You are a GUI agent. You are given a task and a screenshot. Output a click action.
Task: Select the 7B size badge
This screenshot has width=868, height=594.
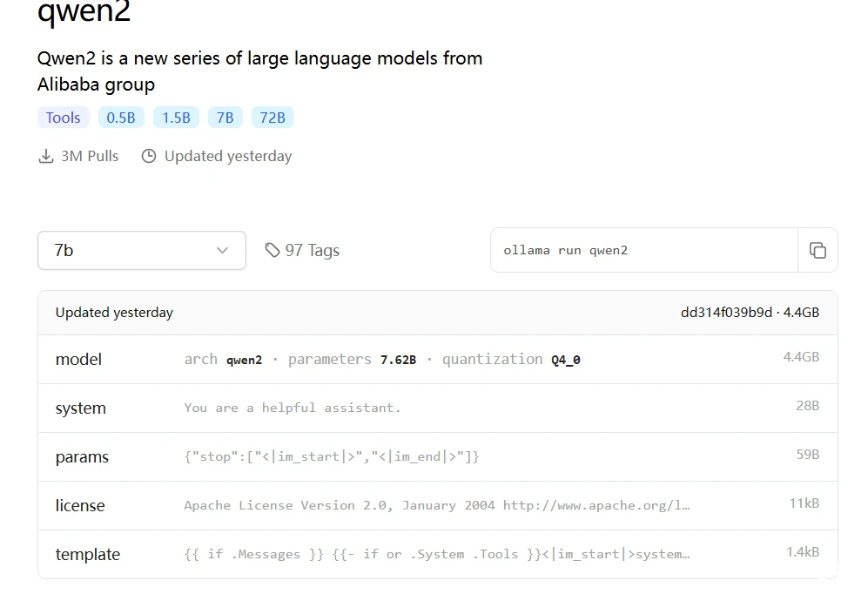tap(225, 118)
